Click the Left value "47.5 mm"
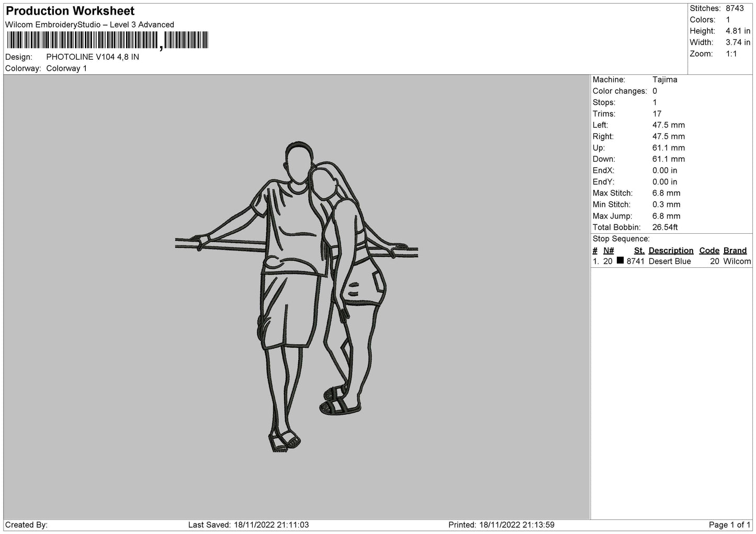This screenshot has width=756, height=534. pos(669,125)
